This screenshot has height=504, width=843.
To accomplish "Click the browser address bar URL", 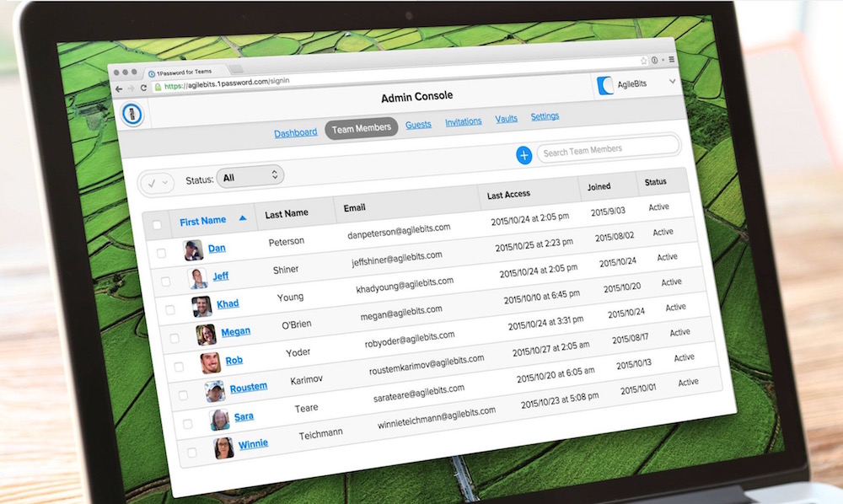I will click(226, 83).
